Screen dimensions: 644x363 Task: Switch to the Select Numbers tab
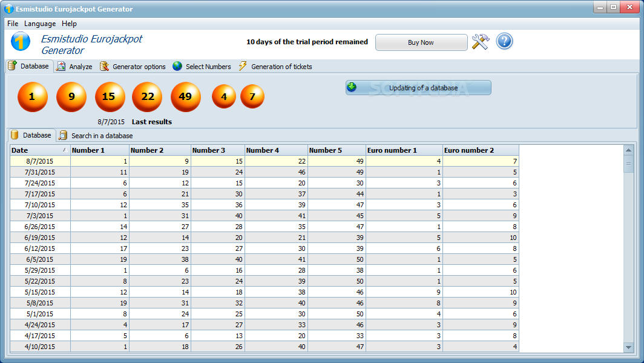point(202,66)
